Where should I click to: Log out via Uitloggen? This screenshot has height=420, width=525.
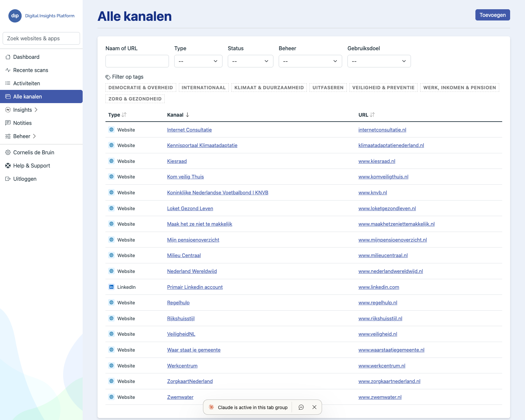(x=41, y=179)
